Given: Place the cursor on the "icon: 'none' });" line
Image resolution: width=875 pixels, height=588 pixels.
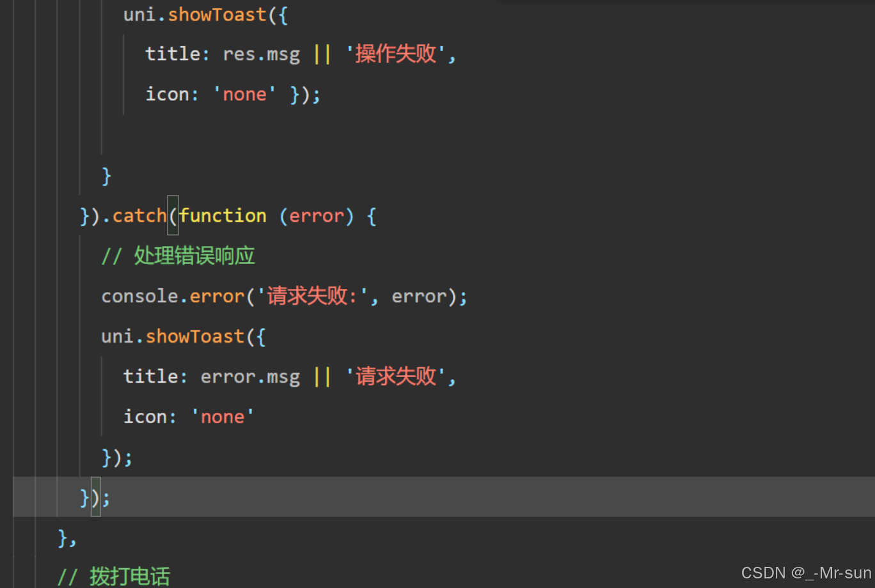Looking at the screenshot, I should coord(233,95).
